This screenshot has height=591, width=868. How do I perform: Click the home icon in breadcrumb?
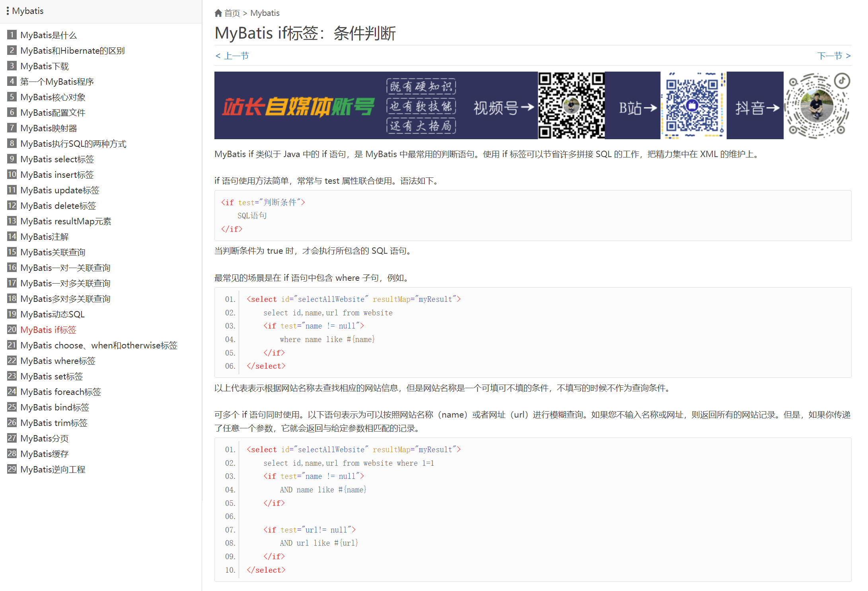click(x=218, y=13)
